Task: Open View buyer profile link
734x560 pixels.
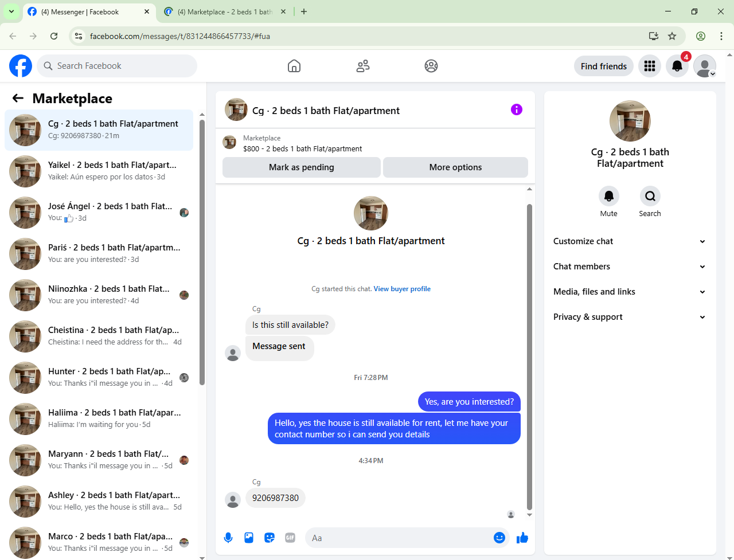Action: pyautogui.click(x=402, y=289)
